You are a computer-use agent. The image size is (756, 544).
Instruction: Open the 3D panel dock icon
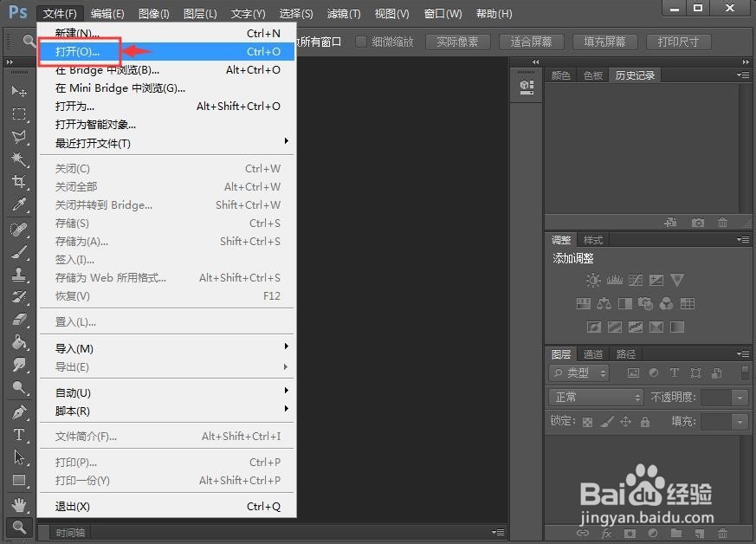coord(527,87)
